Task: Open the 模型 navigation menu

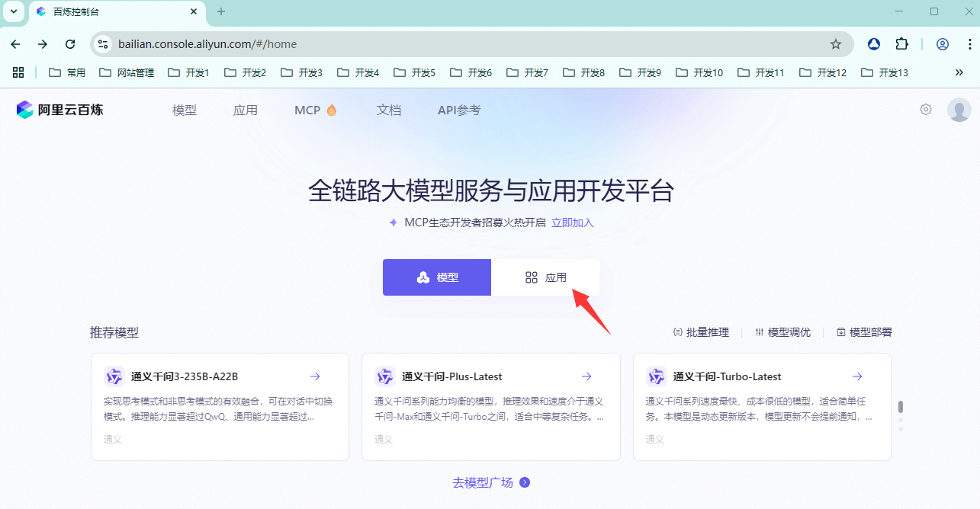Action: (185, 110)
